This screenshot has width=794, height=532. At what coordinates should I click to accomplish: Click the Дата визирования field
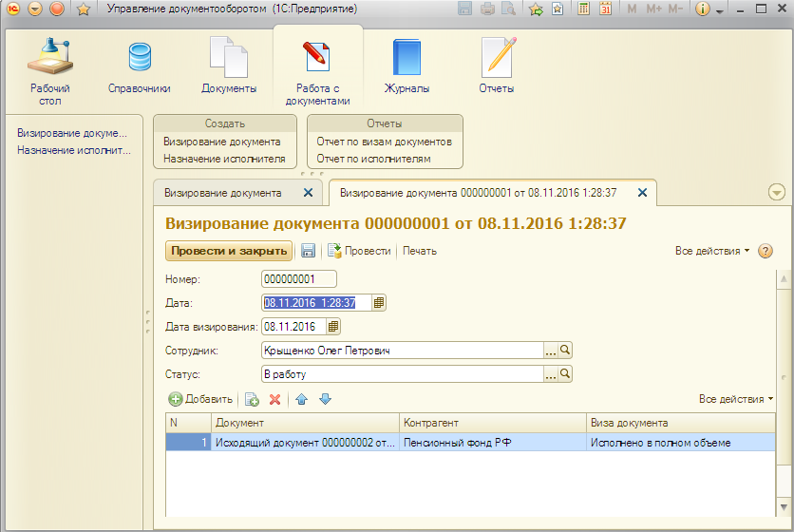(x=293, y=327)
